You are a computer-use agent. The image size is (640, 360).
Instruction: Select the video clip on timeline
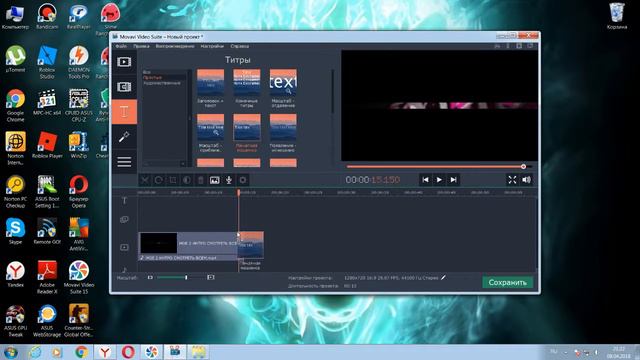coord(188,243)
